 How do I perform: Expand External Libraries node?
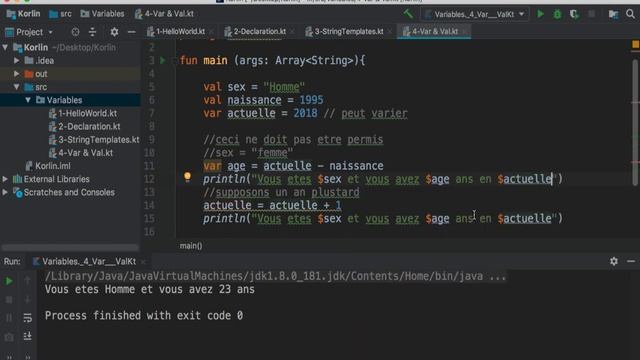(5, 179)
